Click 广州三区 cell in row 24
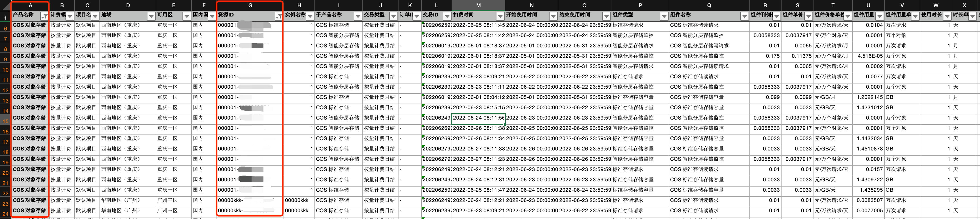 click(167, 211)
